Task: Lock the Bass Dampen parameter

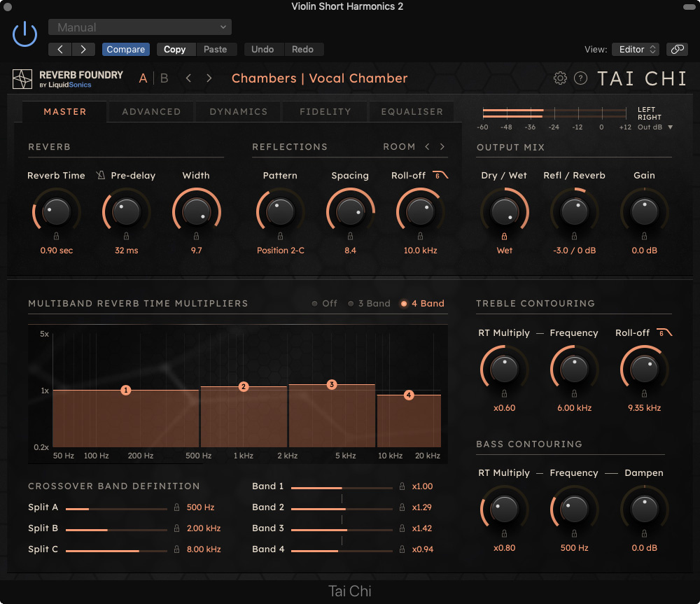Action: tap(644, 533)
